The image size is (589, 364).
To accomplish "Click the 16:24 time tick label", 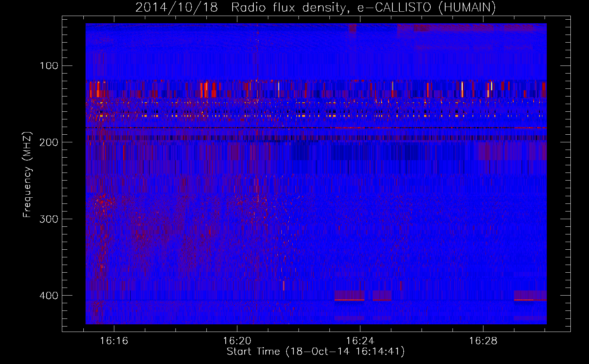I will [360, 341].
